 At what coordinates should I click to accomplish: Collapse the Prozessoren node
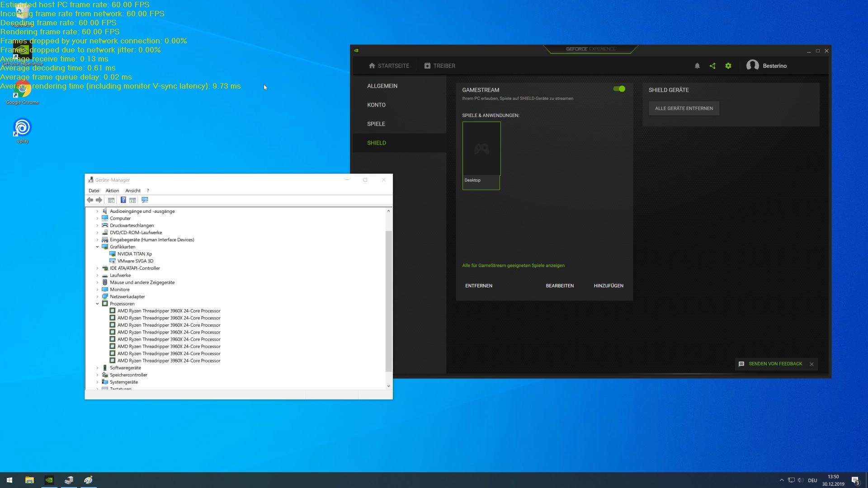pyautogui.click(x=97, y=304)
